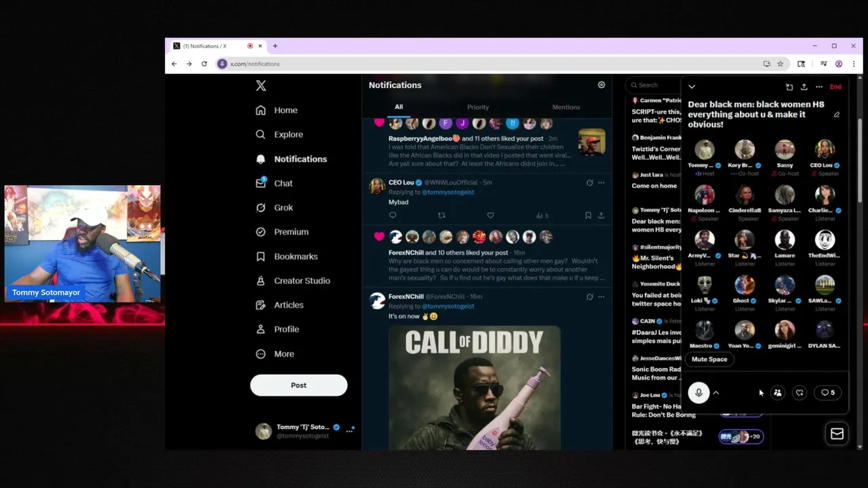Click the red End button
Screen dimensions: 868x488
[x=835, y=87]
